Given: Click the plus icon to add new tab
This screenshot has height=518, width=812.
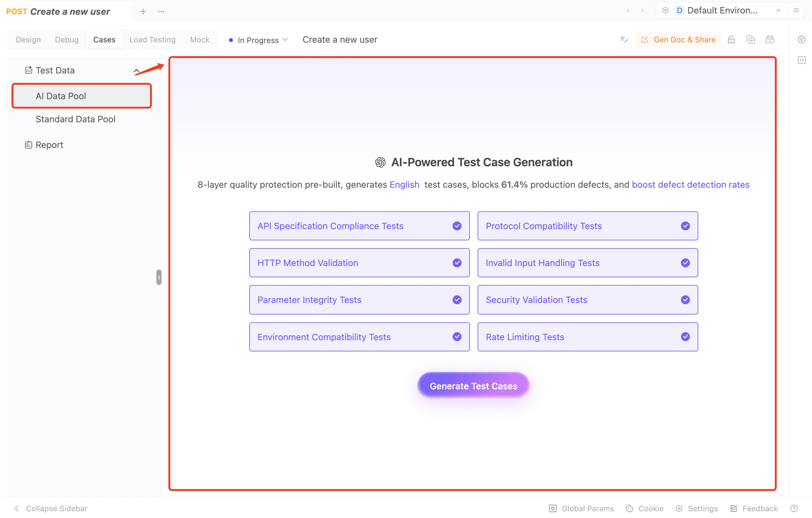Looking at the screenshot, I should click(x=143, y=12).
